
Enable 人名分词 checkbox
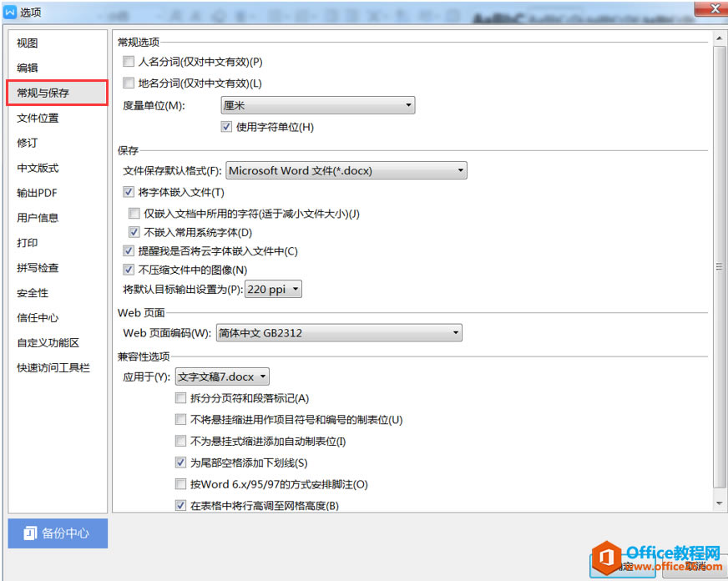[128, 61]
